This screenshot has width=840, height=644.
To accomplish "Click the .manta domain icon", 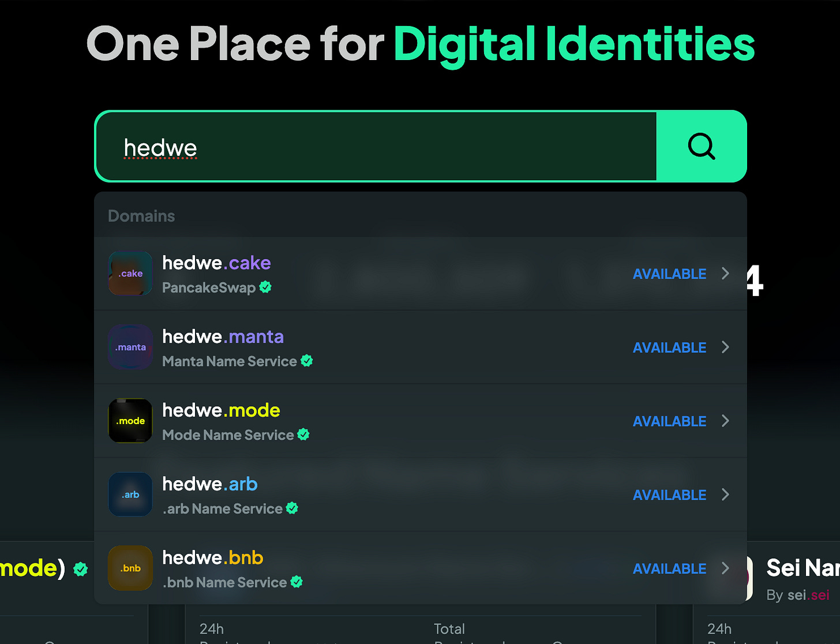I will 130,347.
